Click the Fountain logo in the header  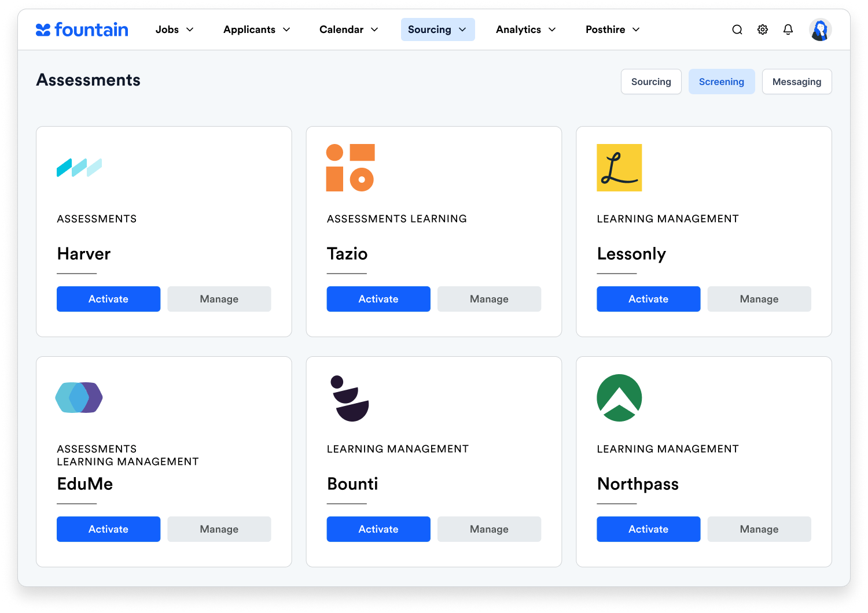coord(82,29)
